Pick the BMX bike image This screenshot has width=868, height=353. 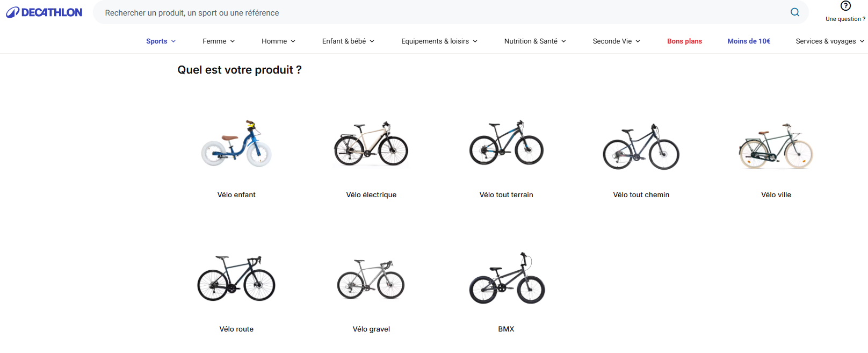[507, 278]
